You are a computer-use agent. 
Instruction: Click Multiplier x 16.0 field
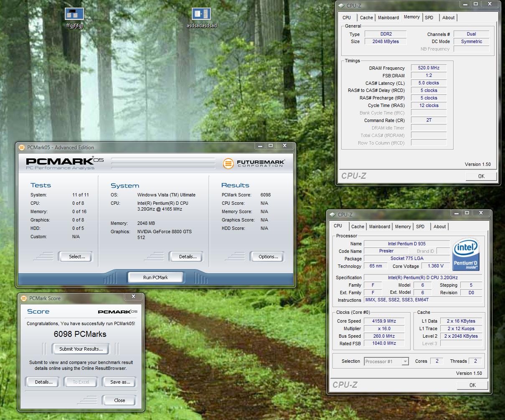(x=384, y=328)
